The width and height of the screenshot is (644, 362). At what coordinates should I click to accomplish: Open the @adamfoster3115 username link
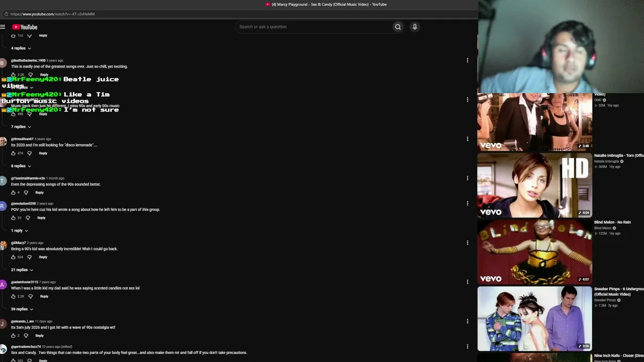point(25,283)
